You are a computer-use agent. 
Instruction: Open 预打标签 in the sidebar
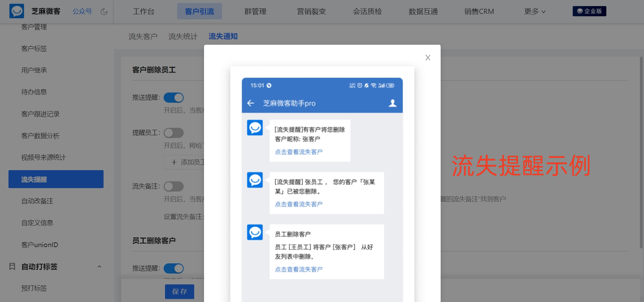pos(34,288)
